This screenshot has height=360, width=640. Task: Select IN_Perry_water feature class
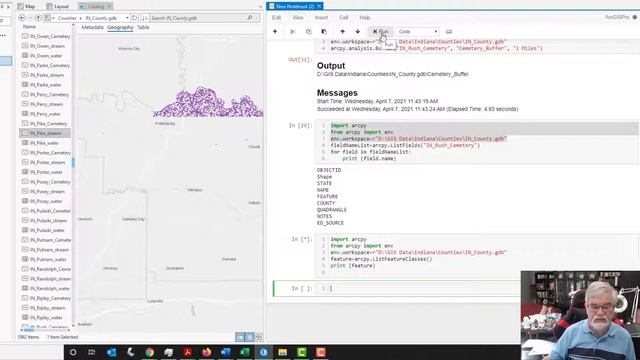[46, 114]
